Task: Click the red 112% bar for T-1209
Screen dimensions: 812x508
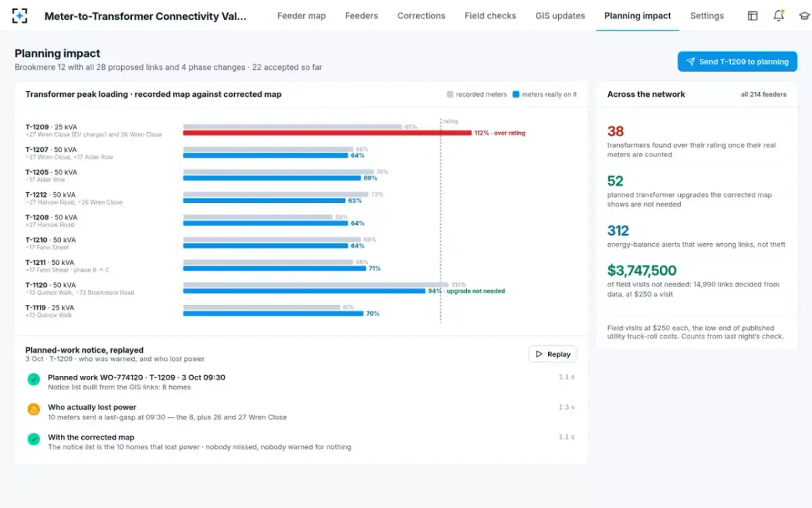Action: click(327, 133)
